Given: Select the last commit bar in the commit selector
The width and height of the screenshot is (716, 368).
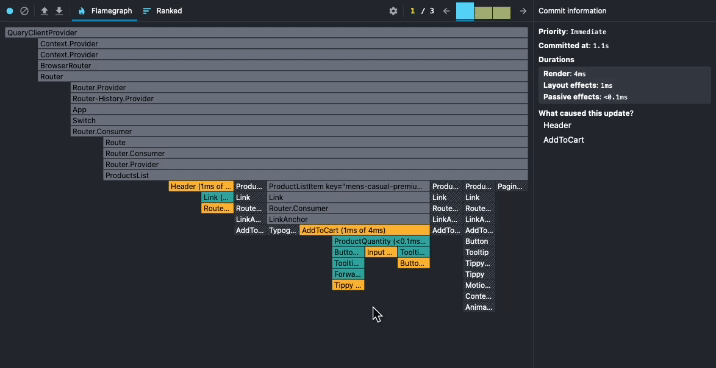Looking at the screenshot, I should tap(501, 13).
